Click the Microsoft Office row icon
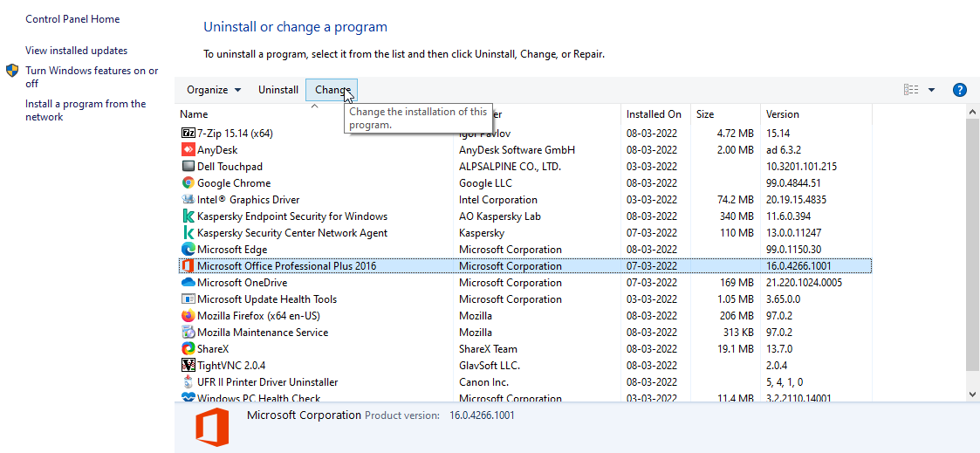This screenshot has height=453, width=980. point(188,265)
